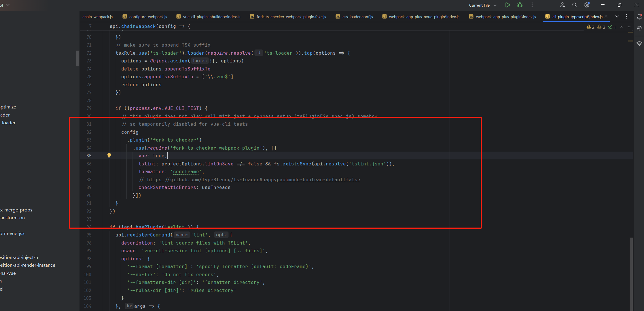644x311 pixels.
Task: Open notifications bell in right sidebar
Action: pos(639,17)
